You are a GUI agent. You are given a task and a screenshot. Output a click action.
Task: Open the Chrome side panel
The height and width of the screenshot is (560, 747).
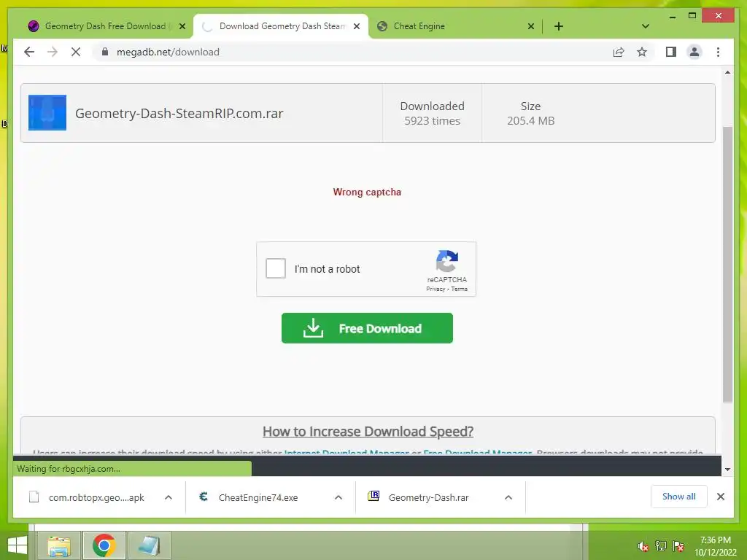pos(671,52)
